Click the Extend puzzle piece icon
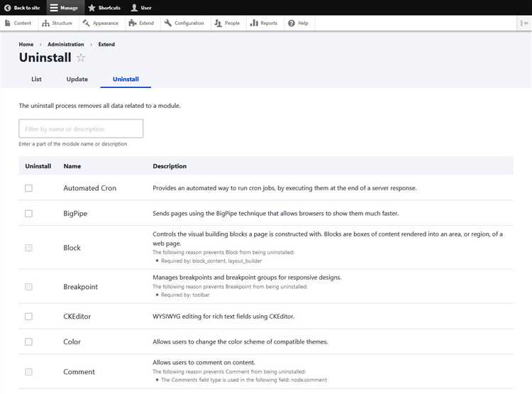Viewport: 532px width, 394px height. [x=133, y=23]
